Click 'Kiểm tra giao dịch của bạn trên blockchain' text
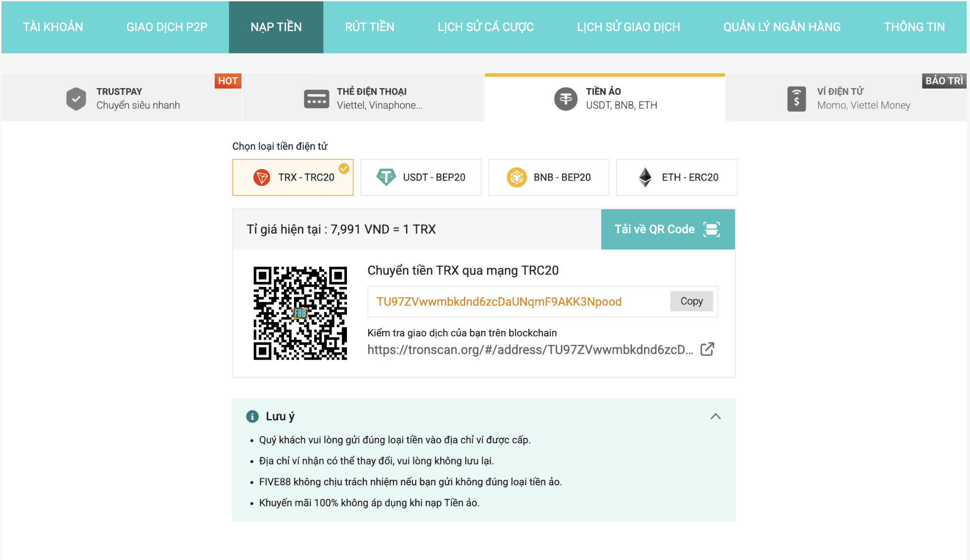Screen dimensions: 970x560 [x=462, y=333]
